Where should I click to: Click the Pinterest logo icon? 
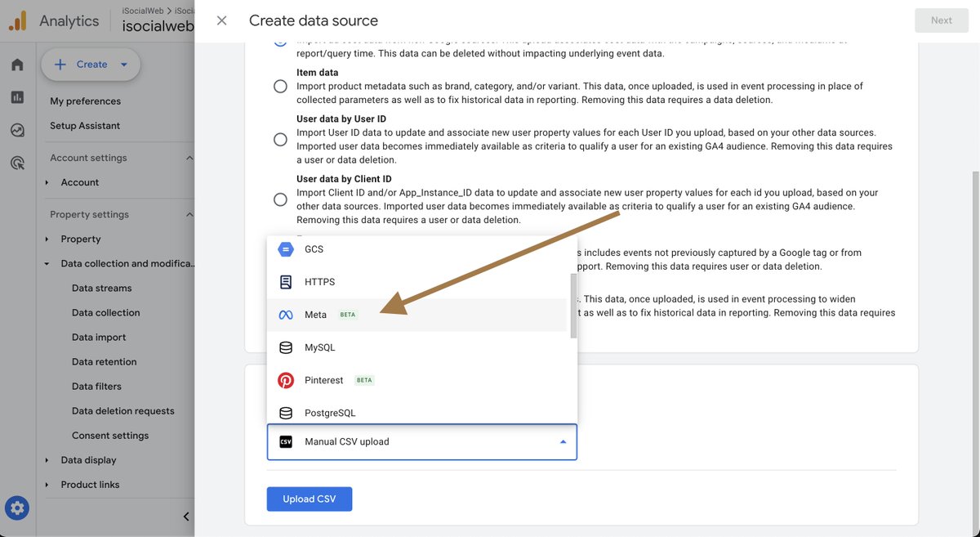coord(286,380)
